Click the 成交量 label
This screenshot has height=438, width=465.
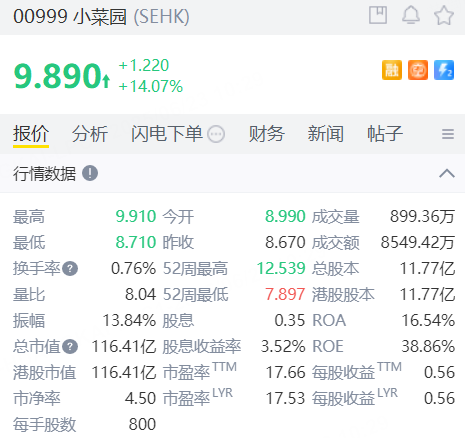click(x=336, y=217)
